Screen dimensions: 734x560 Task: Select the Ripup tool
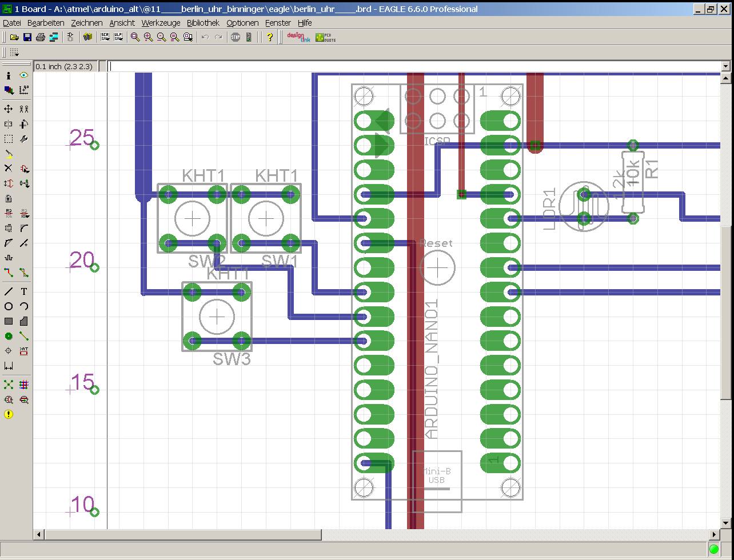[24, 273]
